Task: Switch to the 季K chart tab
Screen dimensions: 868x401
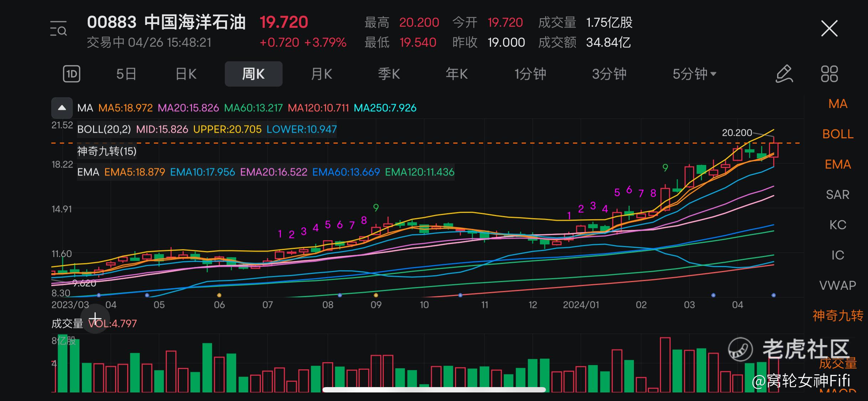Action: (389, 74)
